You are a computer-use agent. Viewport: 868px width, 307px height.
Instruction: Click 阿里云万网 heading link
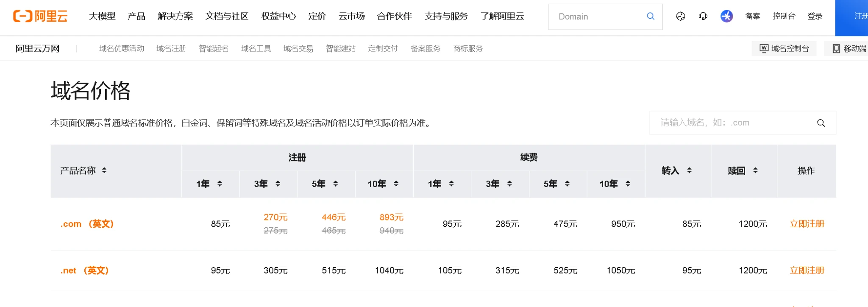coord(37,49)
